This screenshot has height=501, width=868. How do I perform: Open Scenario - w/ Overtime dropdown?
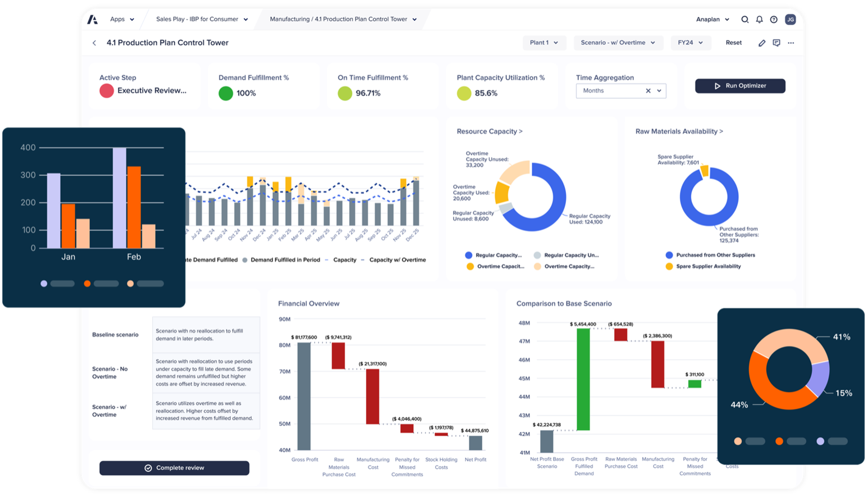[618, 43]
